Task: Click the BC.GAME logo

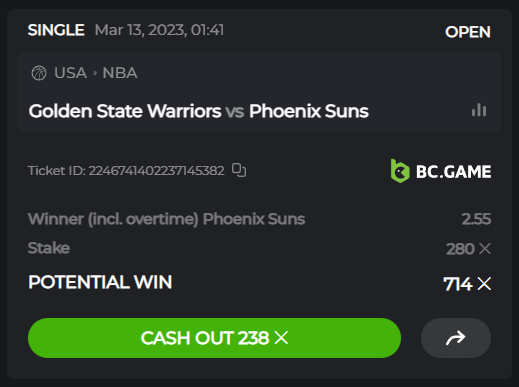Action: point(441,171)
